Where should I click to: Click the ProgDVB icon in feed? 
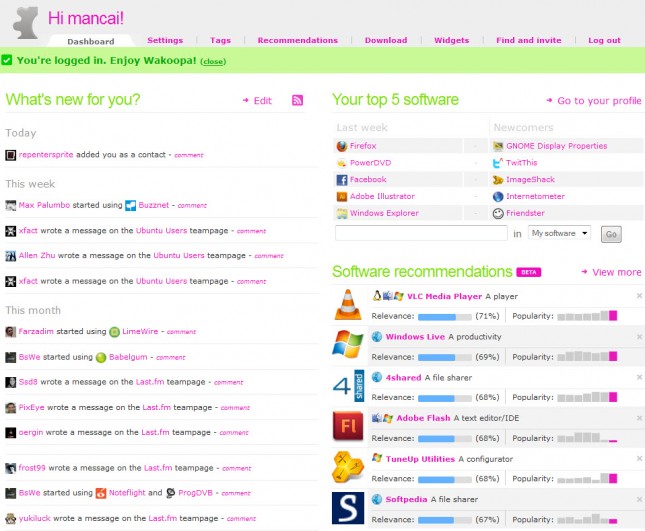[x=170, y=493]
